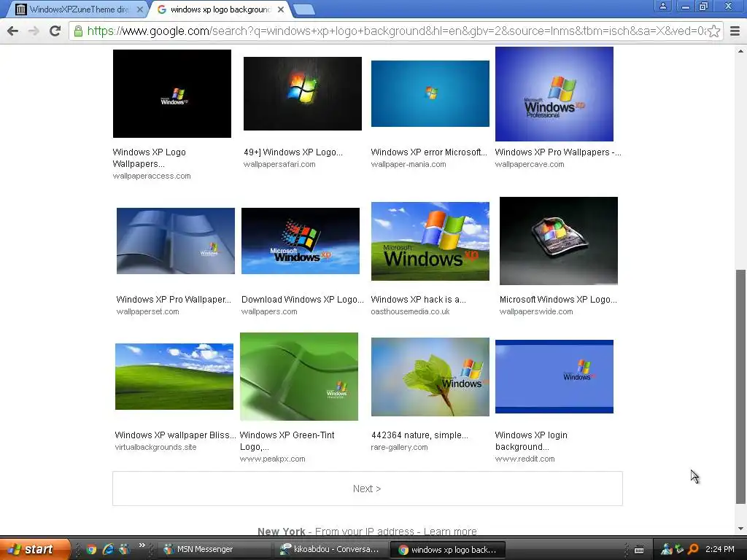Click the 'Windows XP error Microsoft...' title
The width and height of the screenshot is (747, 560).
(429, 152)
